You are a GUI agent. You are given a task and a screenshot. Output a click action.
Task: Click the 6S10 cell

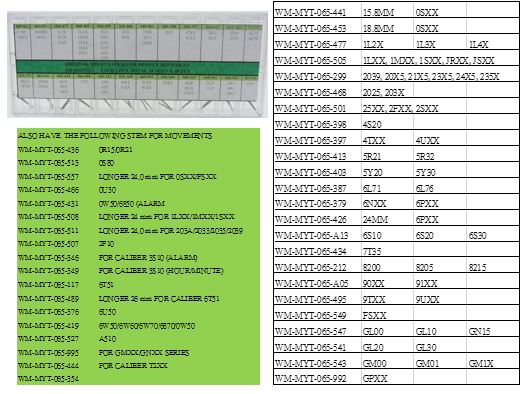[387, 233]
